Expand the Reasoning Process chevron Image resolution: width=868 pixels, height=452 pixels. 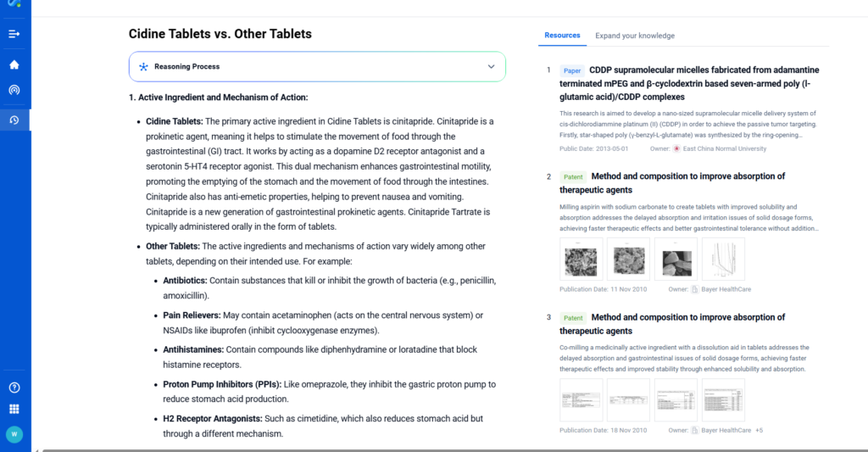491,66
